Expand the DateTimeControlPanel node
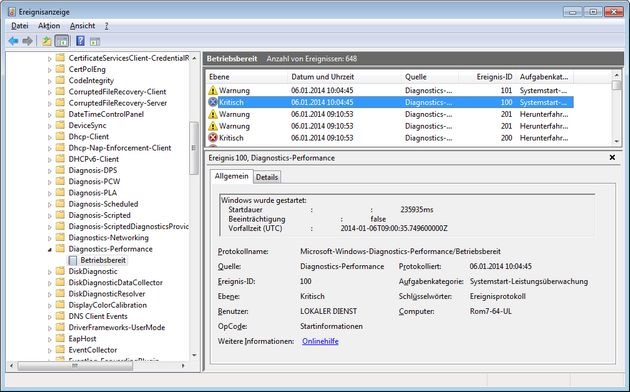Viewport: 630px width, 392px height. pos(50,115)
